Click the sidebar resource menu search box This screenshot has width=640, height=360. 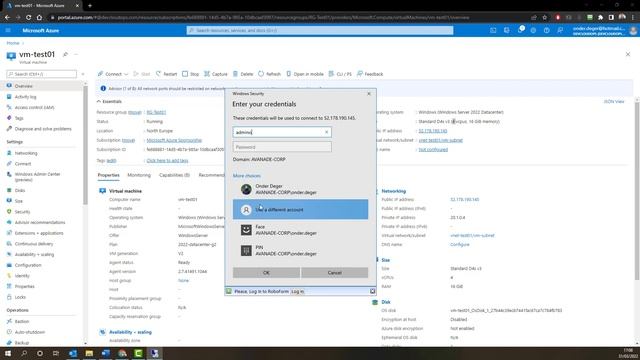pyautogui.click(x=42, y=74)
